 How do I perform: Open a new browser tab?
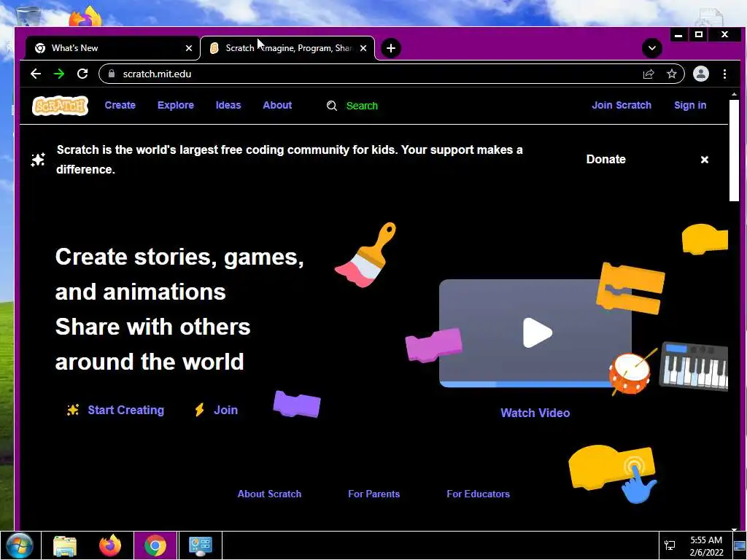pos(391,48)
